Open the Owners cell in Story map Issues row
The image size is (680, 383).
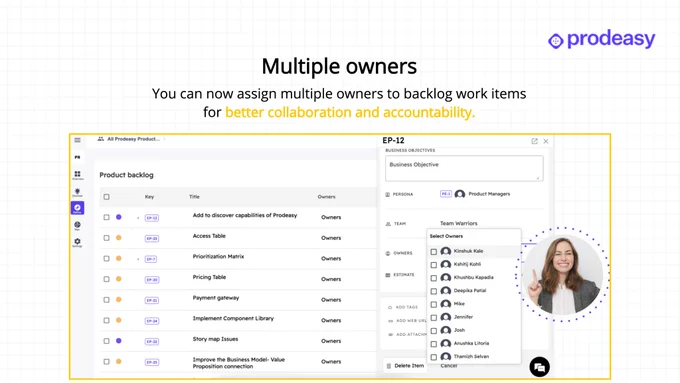pyautogui.click(x=331, y=341)
